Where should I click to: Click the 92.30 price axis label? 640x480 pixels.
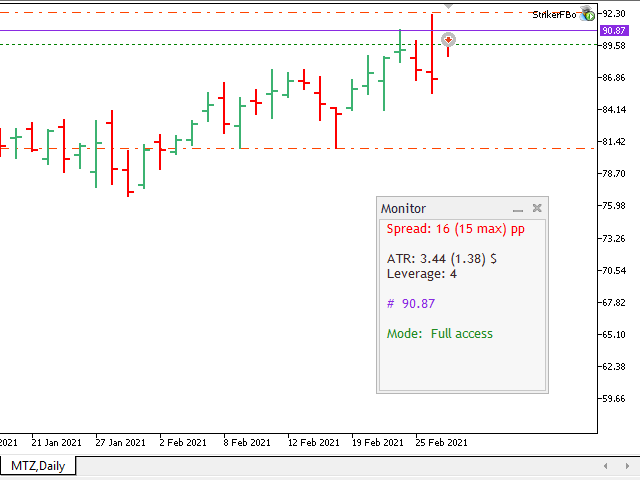click(614, 14)
